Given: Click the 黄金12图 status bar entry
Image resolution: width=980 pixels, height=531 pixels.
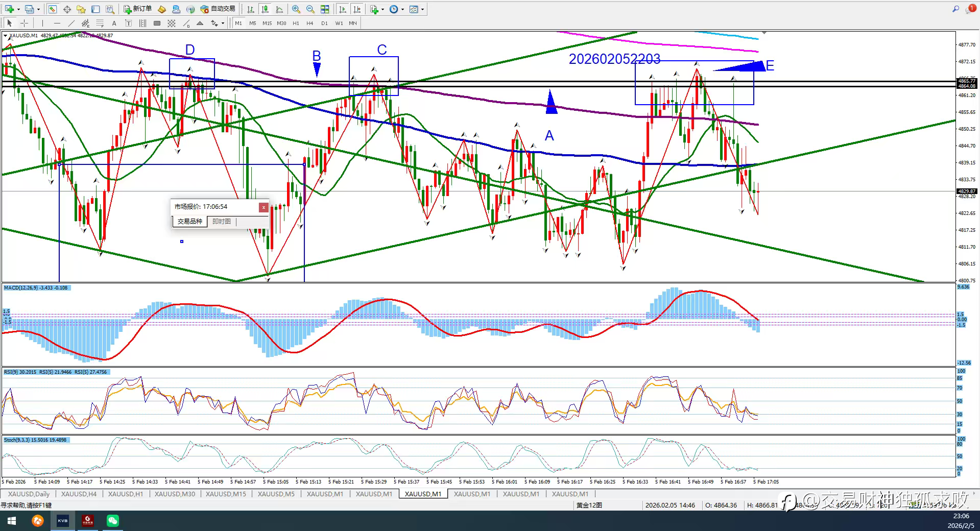Looking at the screenshot, I should (589, 505).
